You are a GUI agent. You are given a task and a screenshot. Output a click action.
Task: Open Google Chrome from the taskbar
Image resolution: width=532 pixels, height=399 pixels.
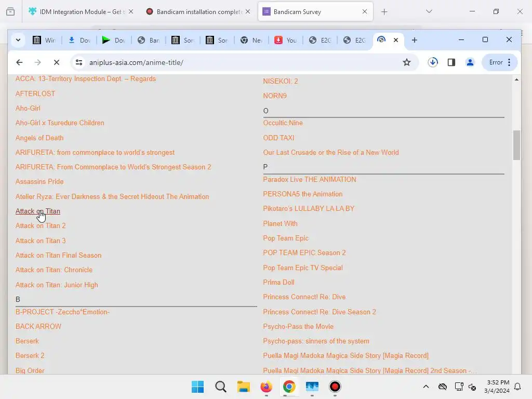pyautogui.click(x=289, y=387)
